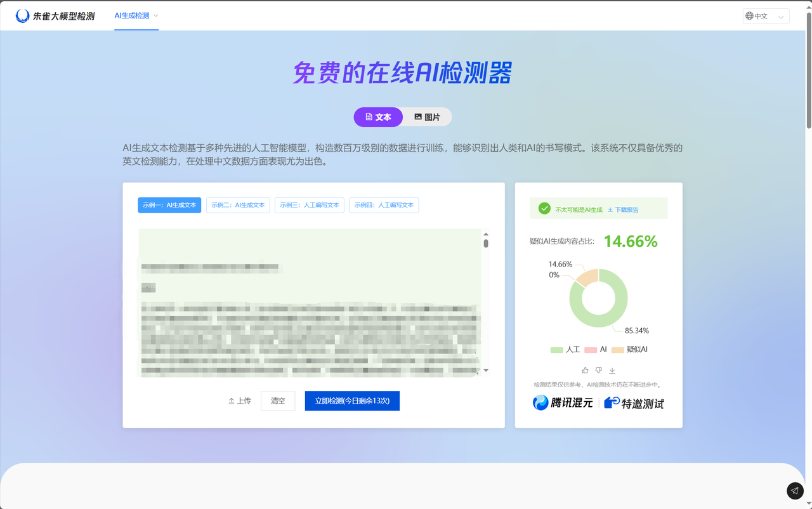
Task: Click the text area scroll down arrow
Action: (486, 370)
